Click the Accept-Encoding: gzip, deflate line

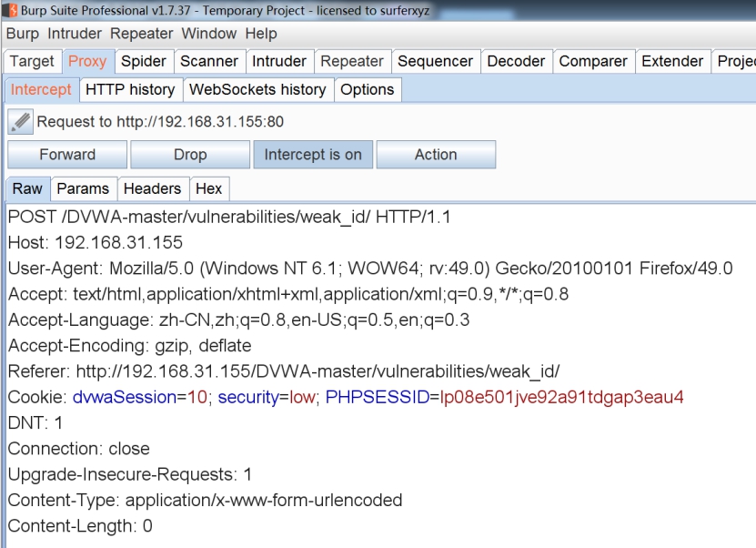tap(130, 346)
